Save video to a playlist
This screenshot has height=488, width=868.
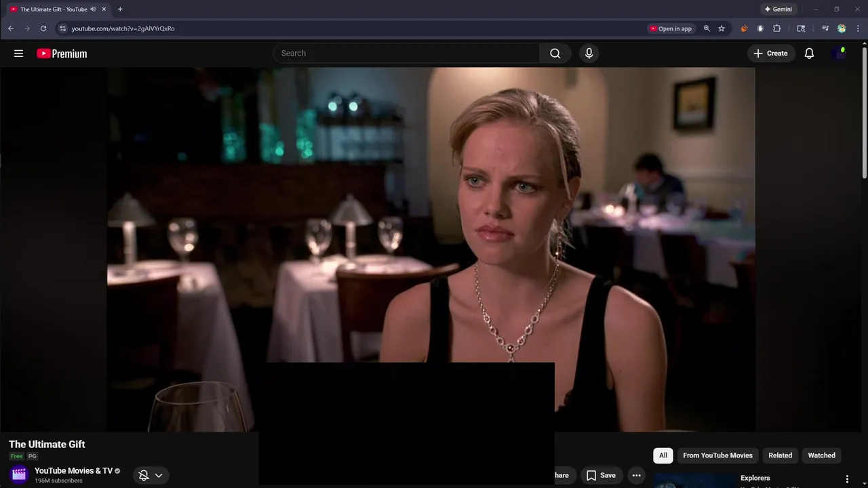pyautogui.click(x=601, y=475)
